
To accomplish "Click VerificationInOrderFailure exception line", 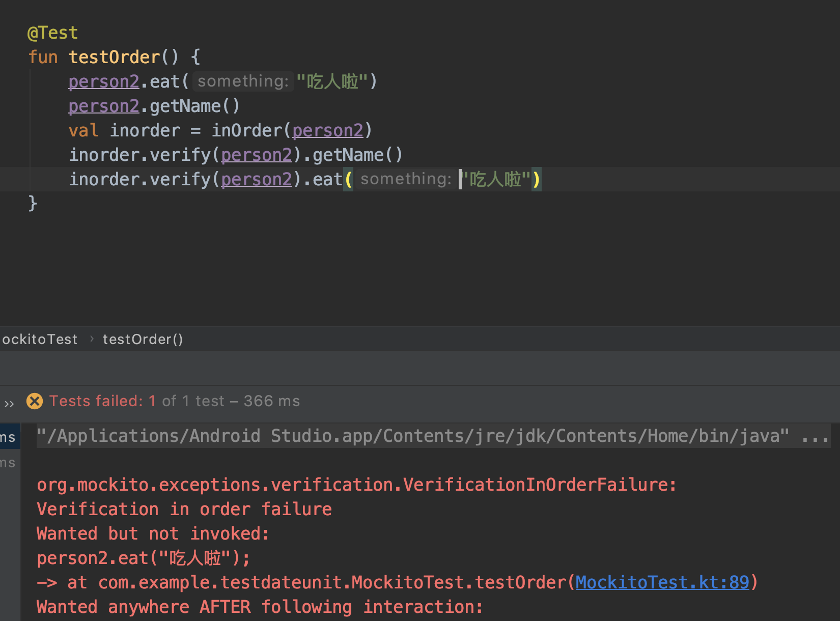I will click(356, 485).
